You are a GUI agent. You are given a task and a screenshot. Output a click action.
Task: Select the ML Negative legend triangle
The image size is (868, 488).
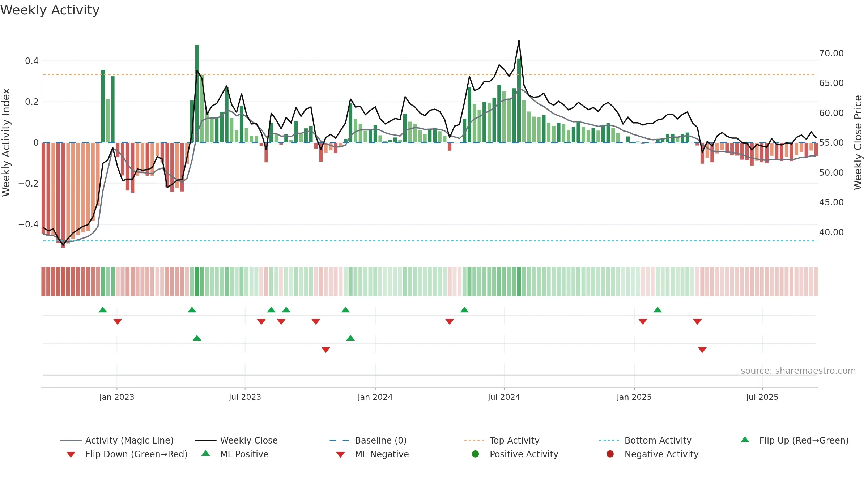[340, 454]
